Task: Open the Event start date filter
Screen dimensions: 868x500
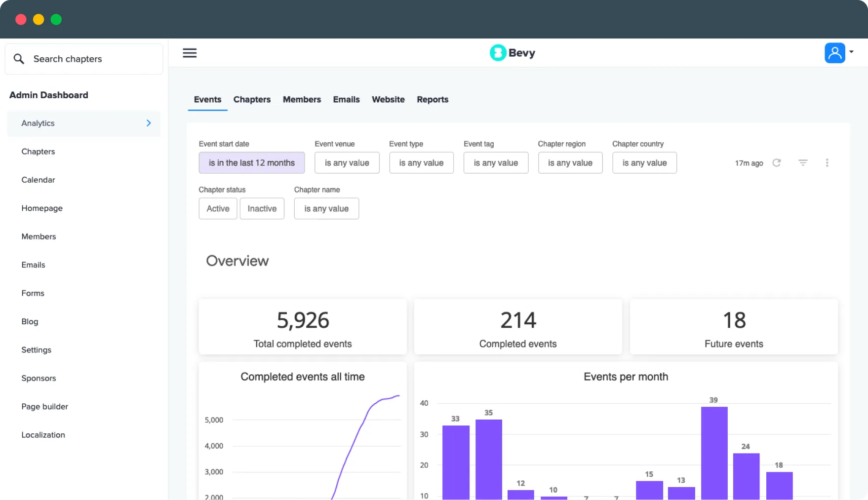Action: coord(251,163)
